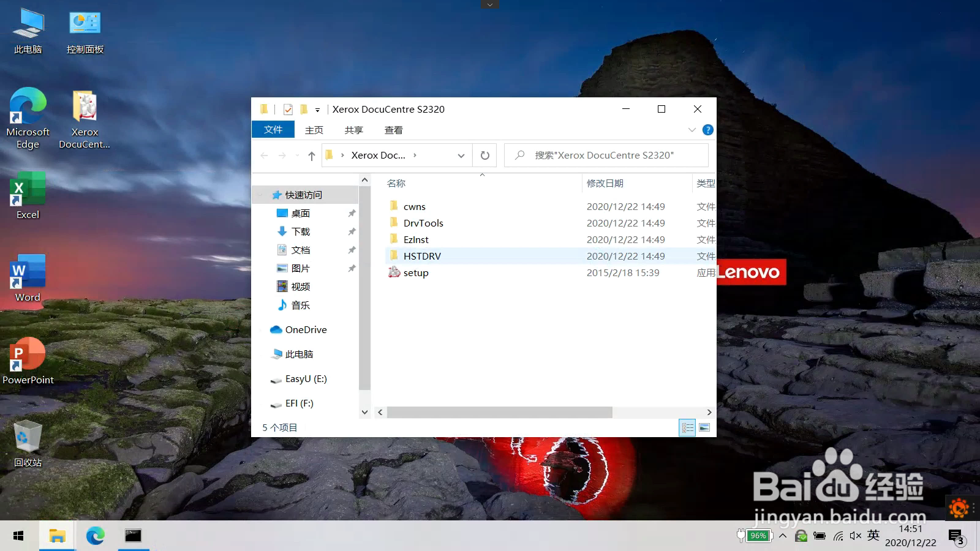Launch Microsoft Edge from desktop shortcut
The height and width of the screenshot is (551, 980).
28,118
